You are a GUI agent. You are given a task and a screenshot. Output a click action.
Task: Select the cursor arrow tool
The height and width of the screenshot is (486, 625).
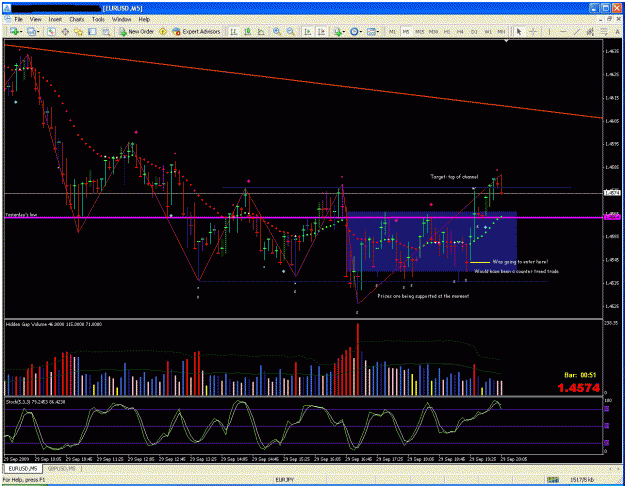click(519, 31)
